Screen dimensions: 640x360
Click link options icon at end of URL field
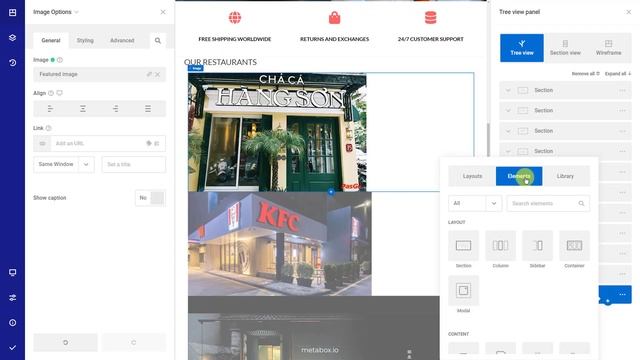[x=157, y=143]
